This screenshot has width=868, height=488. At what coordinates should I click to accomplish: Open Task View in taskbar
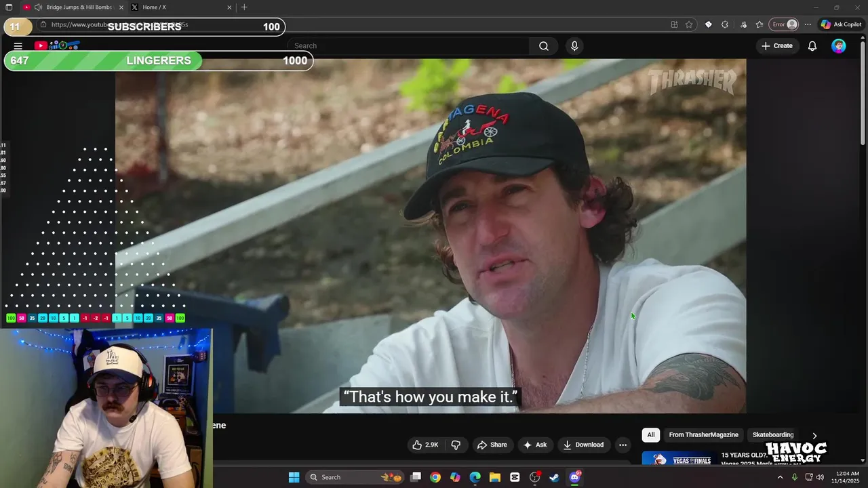click(416, 477)
